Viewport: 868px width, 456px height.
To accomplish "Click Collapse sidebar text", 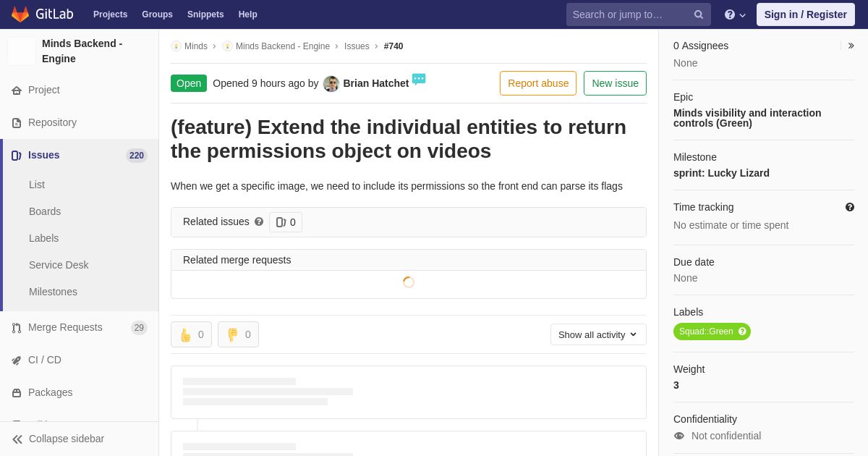I will [x=67, y=439].
